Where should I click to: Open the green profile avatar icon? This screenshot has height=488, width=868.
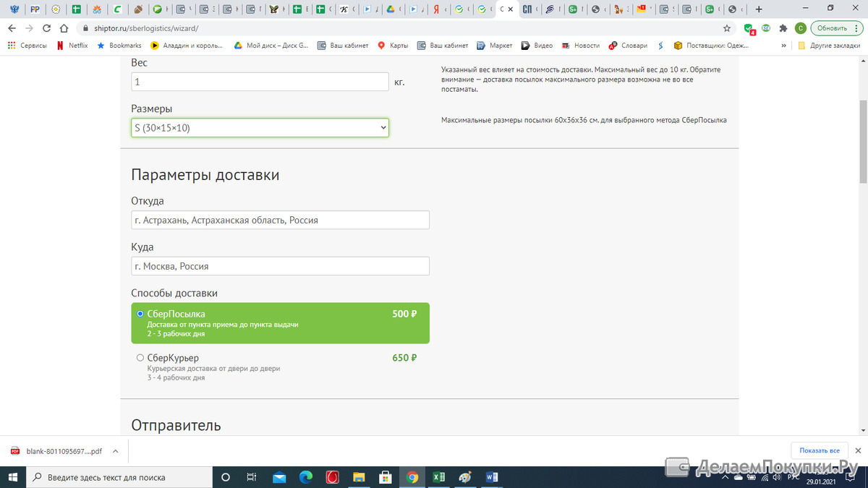[x=800, y=28]
